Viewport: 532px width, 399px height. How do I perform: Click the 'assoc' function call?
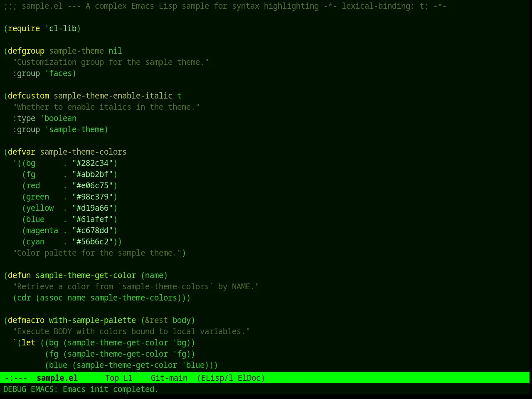click(52, 298)
